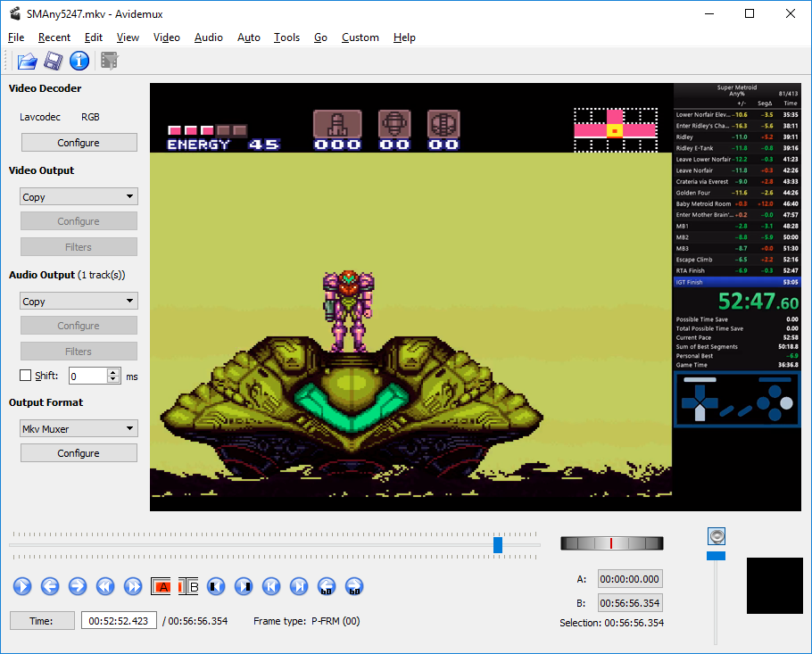Skip backward 60 seconds
Image resolution: width=812 pixels, height=654 pixels.
[x=327, y=586]
